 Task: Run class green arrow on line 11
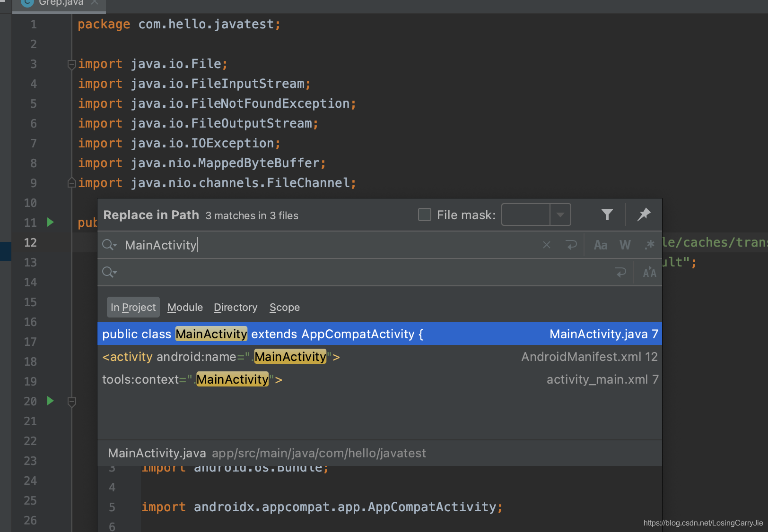pos(51,222)
